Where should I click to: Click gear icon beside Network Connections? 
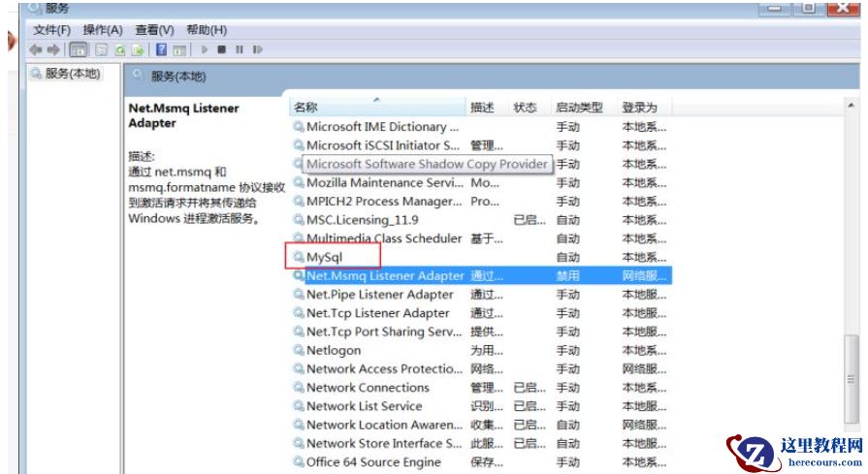click(299, 387)
